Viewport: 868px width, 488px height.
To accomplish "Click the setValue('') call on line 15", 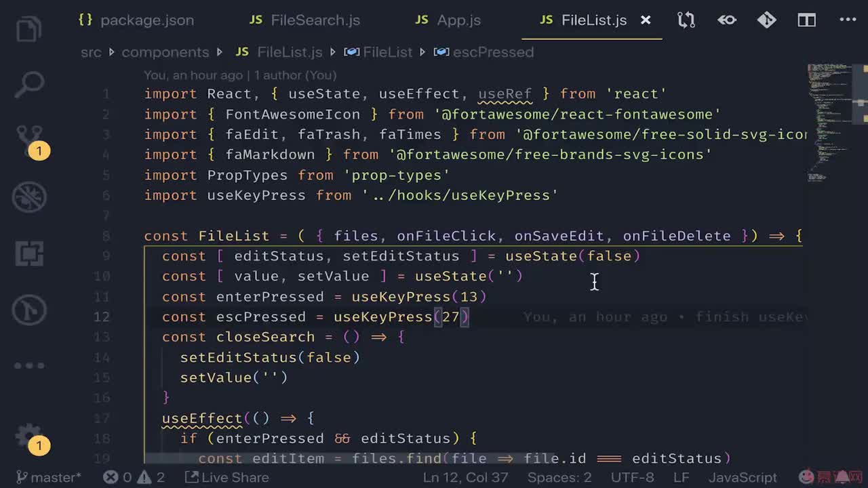I will pos(234,378).
